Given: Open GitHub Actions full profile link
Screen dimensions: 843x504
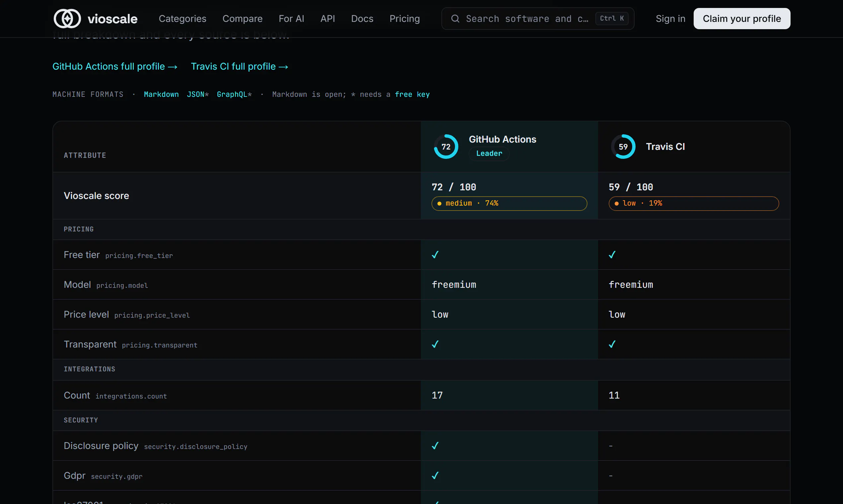Looking at the screenshot, I should point(115,67).
